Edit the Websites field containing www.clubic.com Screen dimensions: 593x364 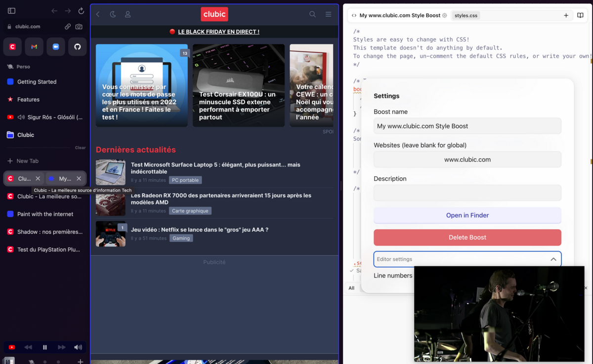coord(467,160)
